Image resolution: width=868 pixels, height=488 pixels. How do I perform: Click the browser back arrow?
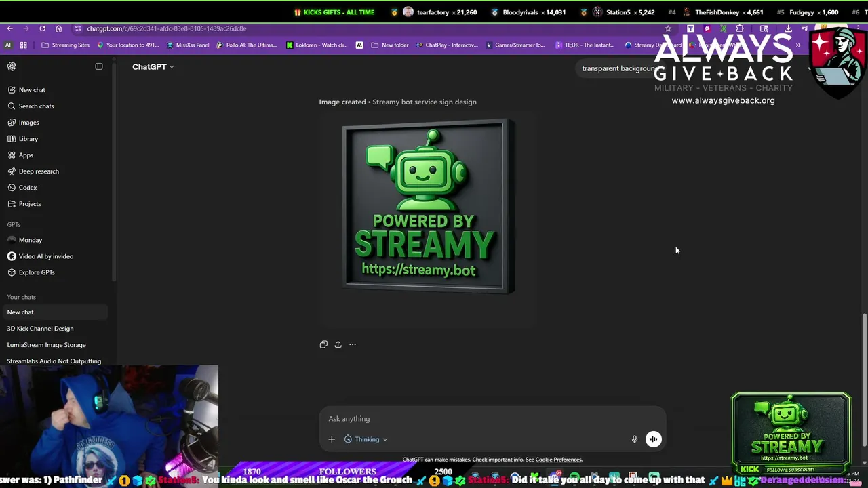(10, 28)
